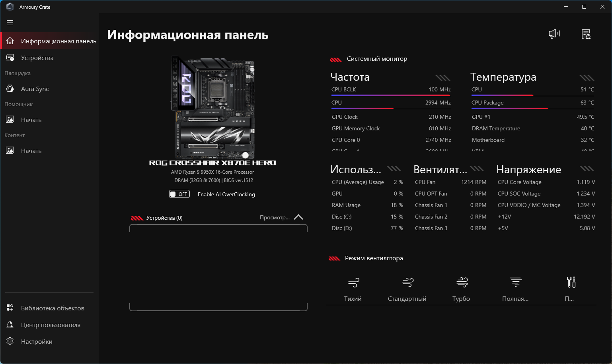Open Настройки in the sidebar
This screenshot has width=612, height=364.
49,341
